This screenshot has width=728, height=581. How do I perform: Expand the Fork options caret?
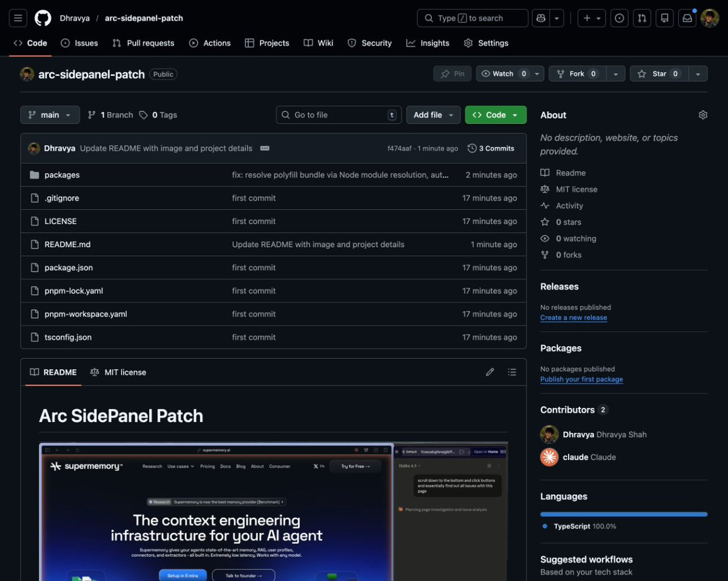point(615,73)
